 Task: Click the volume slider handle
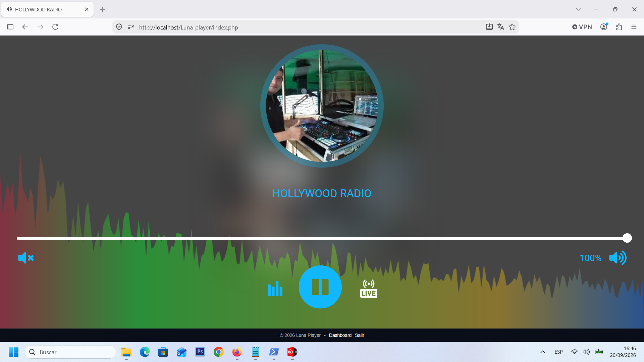pos(627,238)
